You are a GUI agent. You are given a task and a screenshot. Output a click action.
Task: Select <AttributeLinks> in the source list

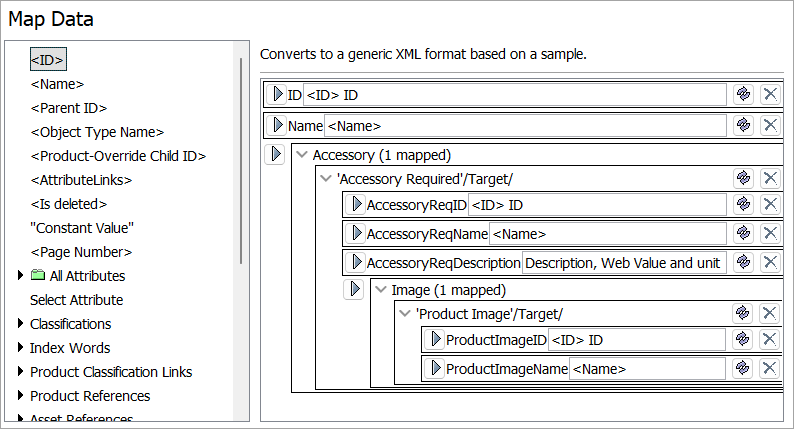point(81,180)
